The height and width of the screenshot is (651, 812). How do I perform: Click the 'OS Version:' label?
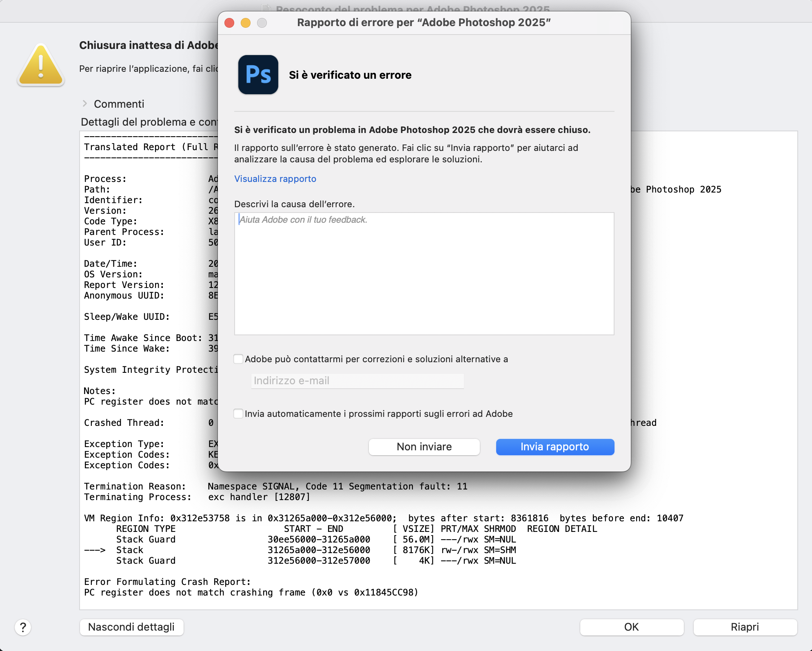point(113,274)
